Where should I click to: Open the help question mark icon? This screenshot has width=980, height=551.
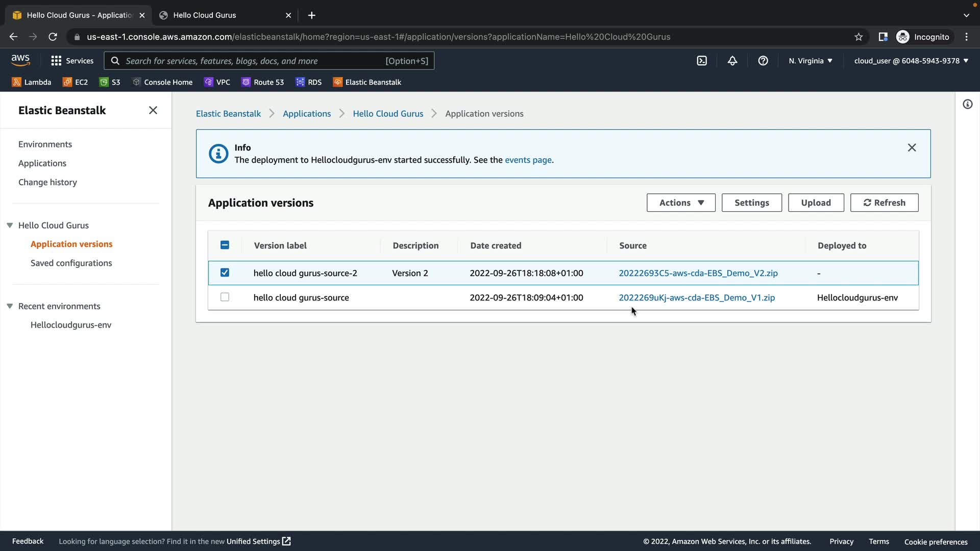click(x=763, y=61)
